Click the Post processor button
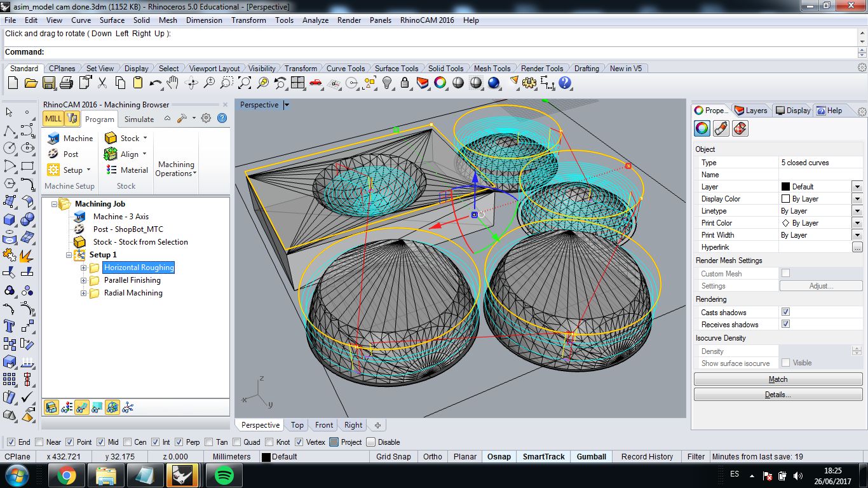The image size is (868, 488). tap(63, 154)
